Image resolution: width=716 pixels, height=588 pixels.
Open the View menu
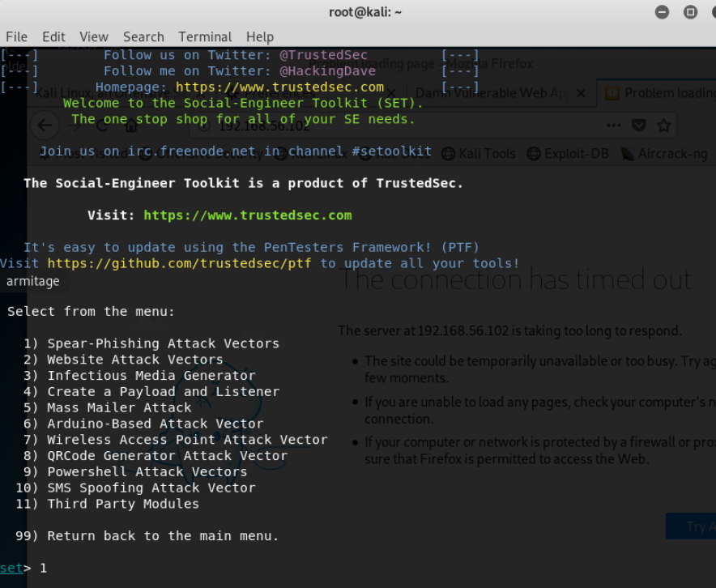tap(93, 36)
